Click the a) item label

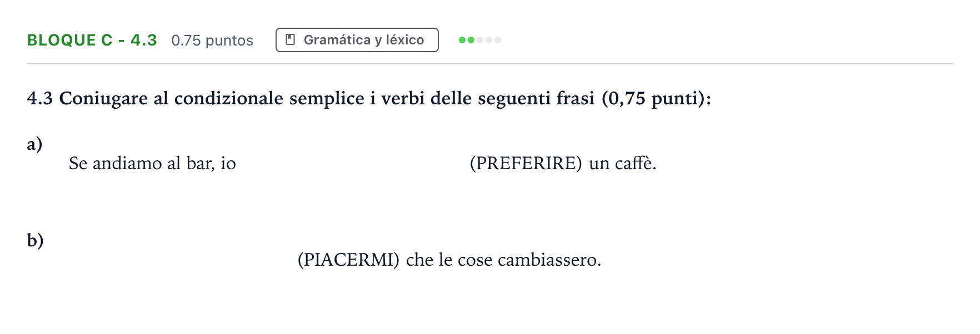coord(34,144)
